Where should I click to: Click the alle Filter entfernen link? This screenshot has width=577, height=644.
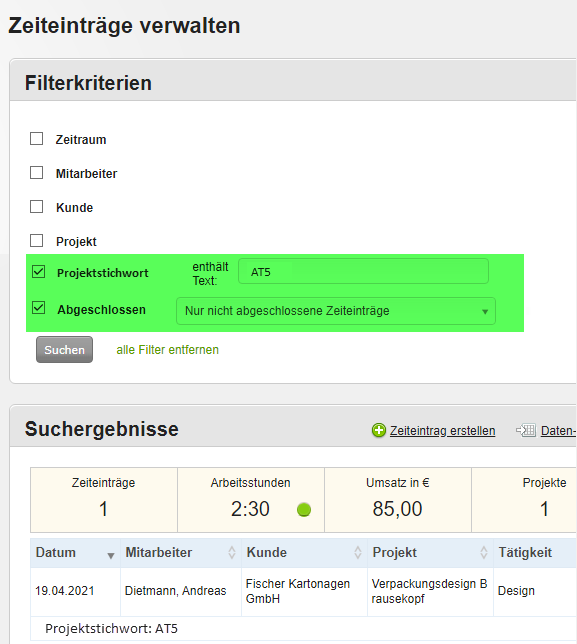click(168, 350)
